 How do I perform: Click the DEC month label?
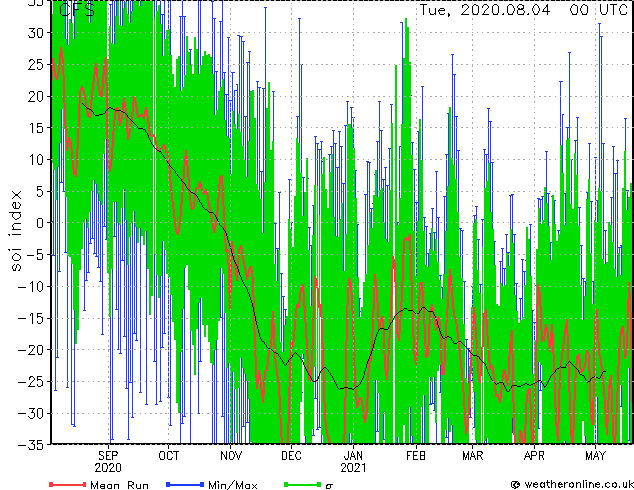point(291,456)
